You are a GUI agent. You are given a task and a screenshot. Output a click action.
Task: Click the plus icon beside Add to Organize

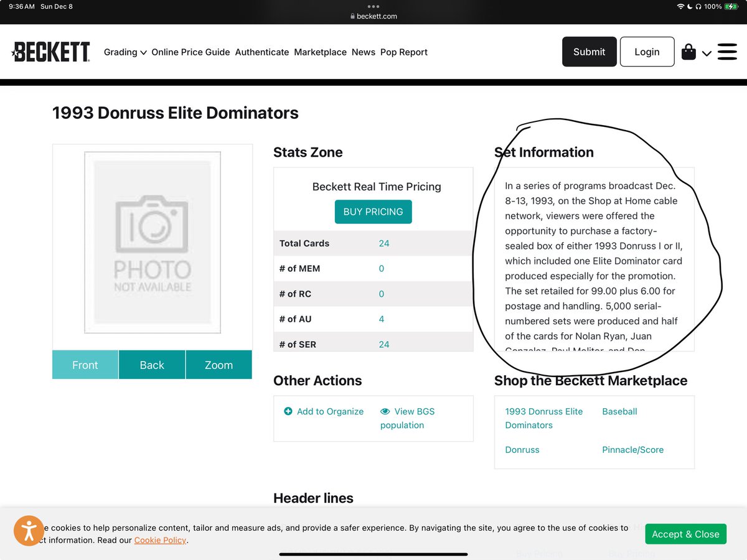[x=288, y=411]
